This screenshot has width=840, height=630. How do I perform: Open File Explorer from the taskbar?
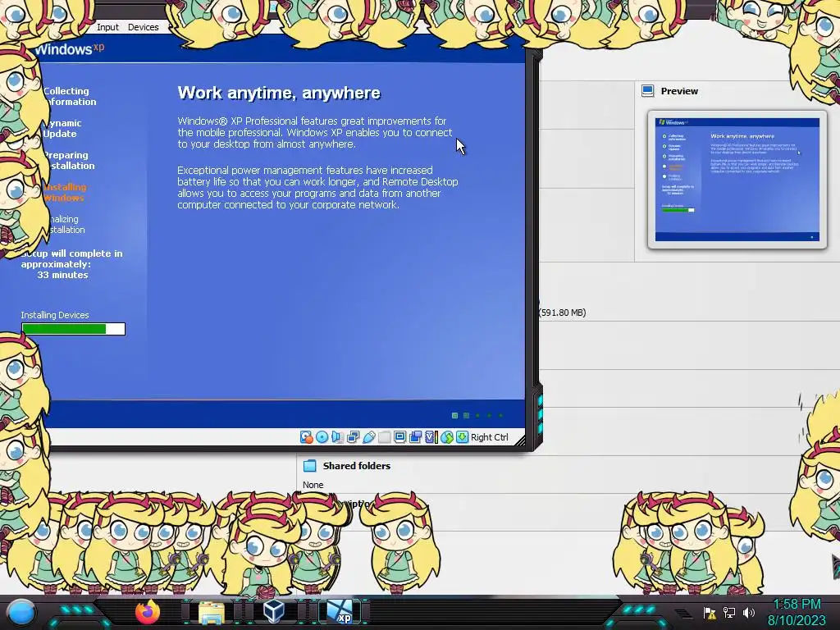(x=212, y=612)
